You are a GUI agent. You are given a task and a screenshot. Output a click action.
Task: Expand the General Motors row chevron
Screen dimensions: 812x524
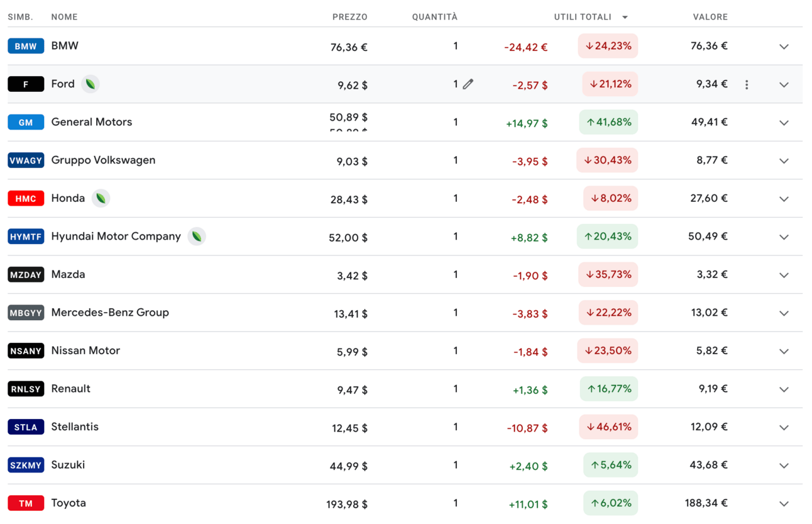pyautogui.click(x=784, y=123)
